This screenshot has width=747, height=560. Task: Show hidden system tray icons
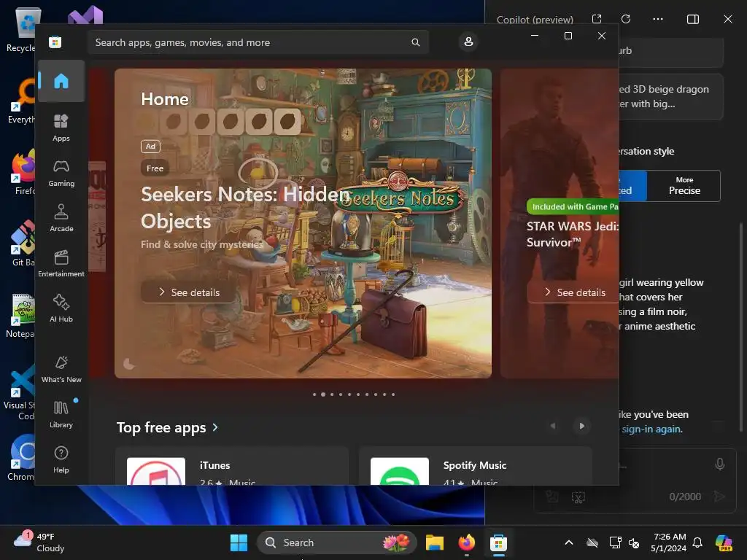(x=569, y=542)
